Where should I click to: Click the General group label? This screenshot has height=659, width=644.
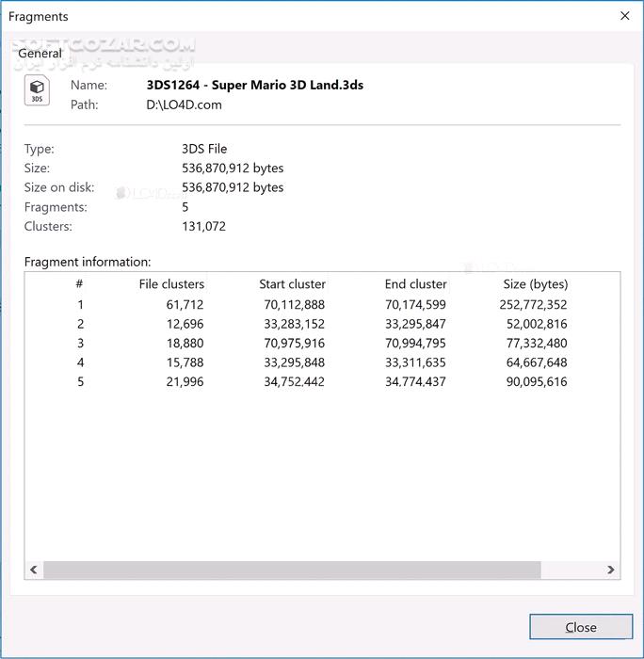point(40,54)
